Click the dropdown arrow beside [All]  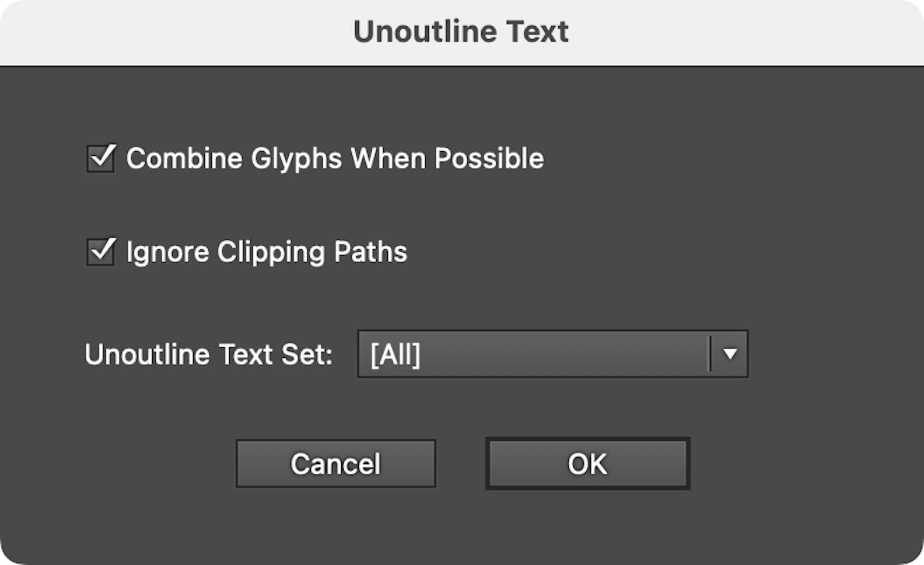pos(729,354)
